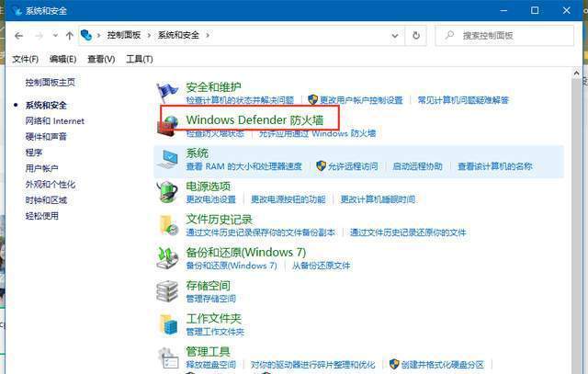The image size is (588, 374).
Task: Click the 系统 heading link
Action: tap(198, 153)
